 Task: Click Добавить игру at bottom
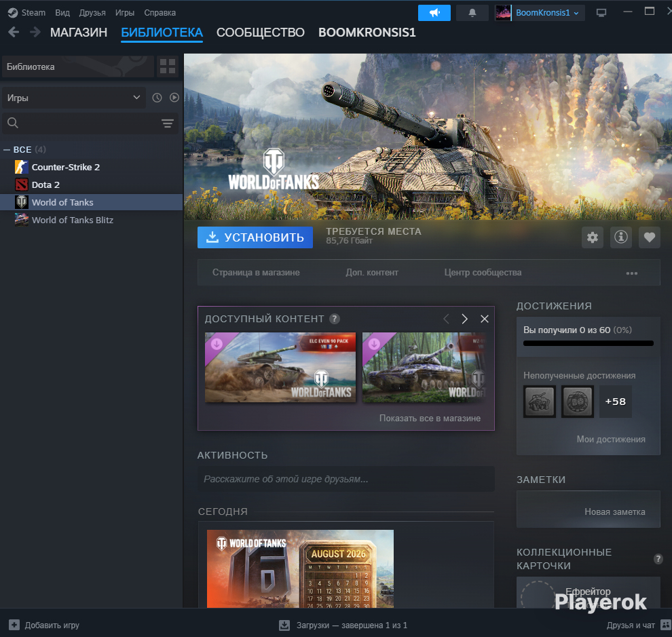[52, 625]
